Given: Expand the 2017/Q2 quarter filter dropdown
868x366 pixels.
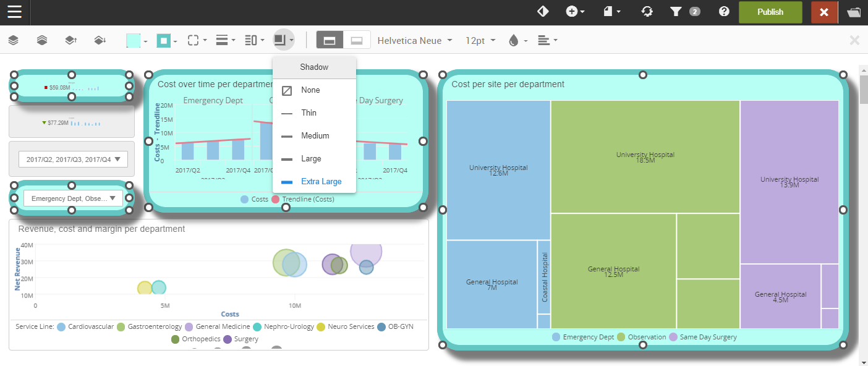Looking at the screenshot, I should point(74,159).
